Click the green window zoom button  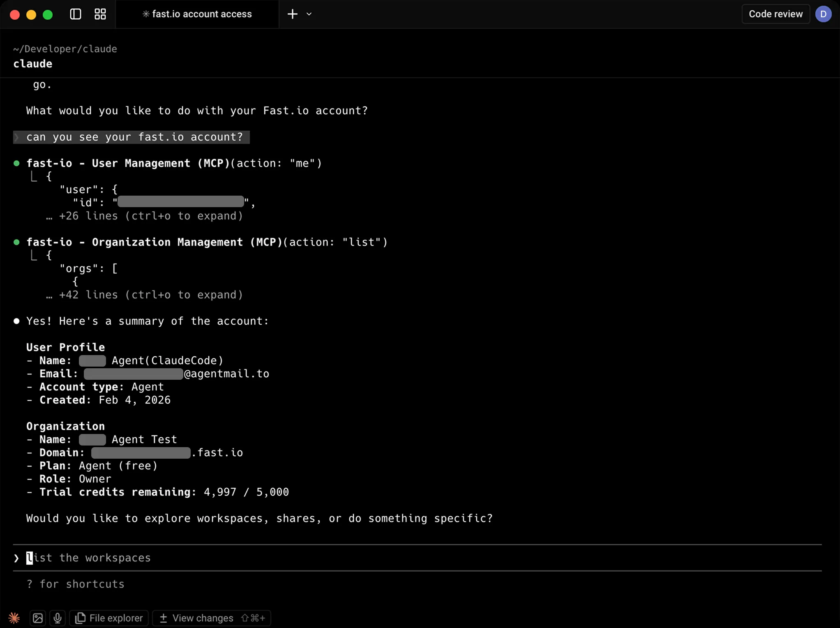click(x=48, y=15)
